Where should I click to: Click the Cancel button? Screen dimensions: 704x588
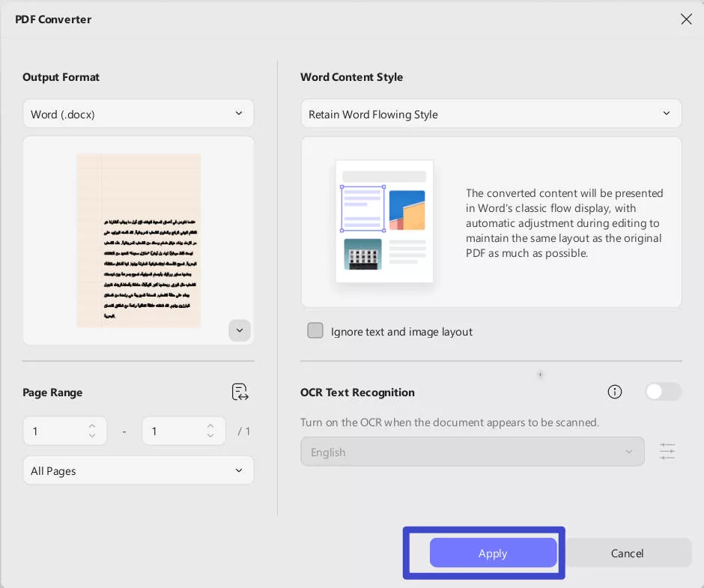[628, 553]
